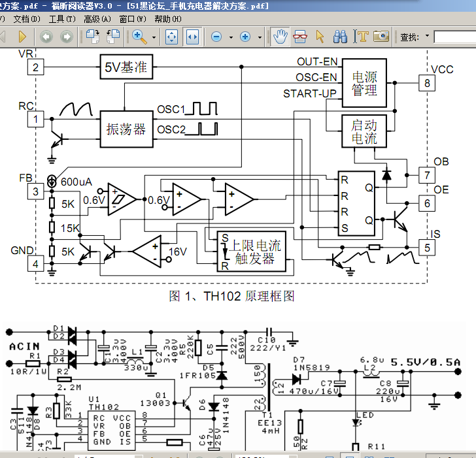This screenshot has height=458, width=476.
Task: Click the 600uA current source label
Action: pos(76,182)
